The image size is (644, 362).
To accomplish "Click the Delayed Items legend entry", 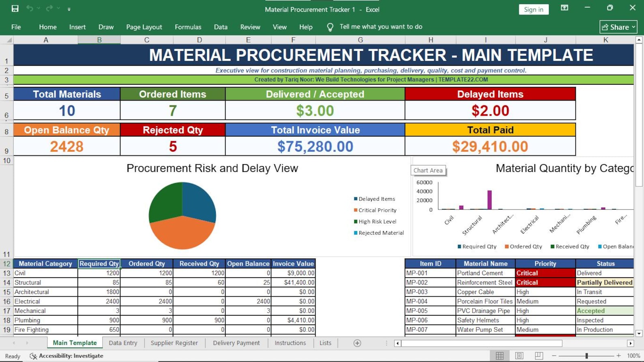I will pyautogui.click(x=374, y=199).
